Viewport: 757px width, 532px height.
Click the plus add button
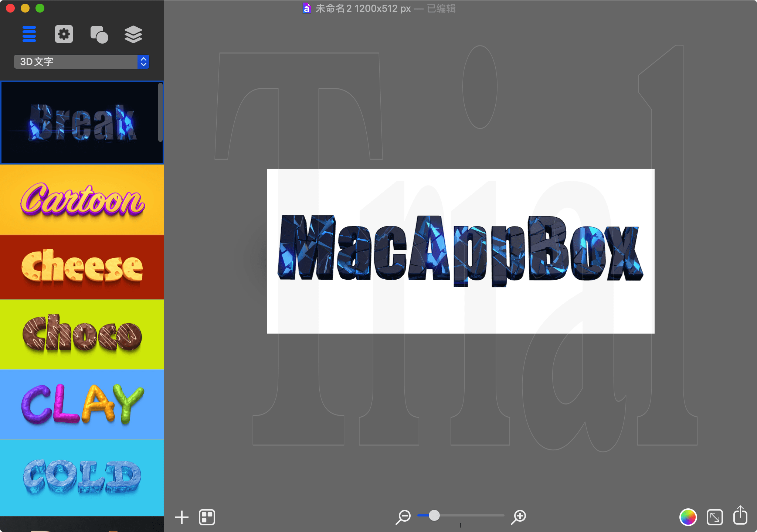(182, 517)
